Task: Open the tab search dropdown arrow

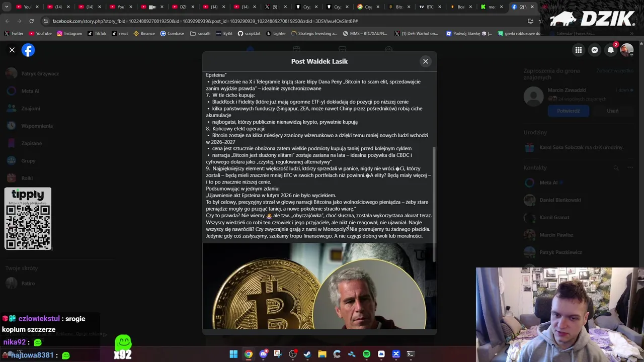Action: (x=7, y=7)
